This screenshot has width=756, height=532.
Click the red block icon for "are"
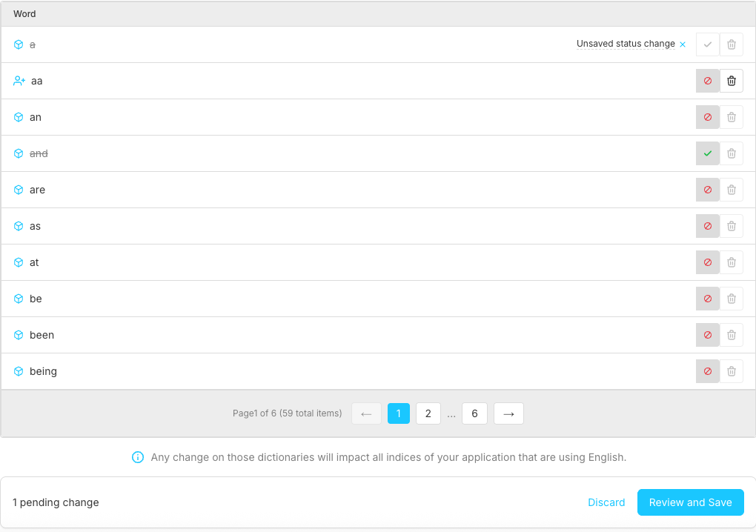pos(707,190)
